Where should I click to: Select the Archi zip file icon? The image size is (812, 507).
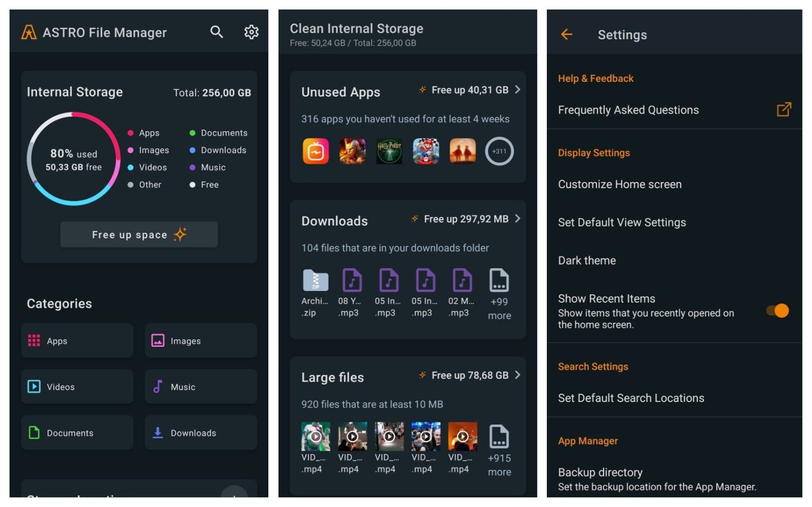315,280
